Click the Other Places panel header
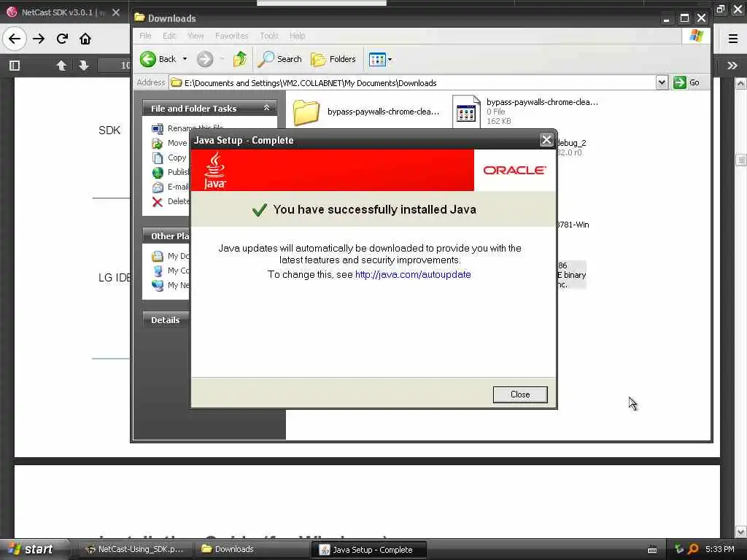This screenshot has width=747, height=560. (x=167, y=236)
